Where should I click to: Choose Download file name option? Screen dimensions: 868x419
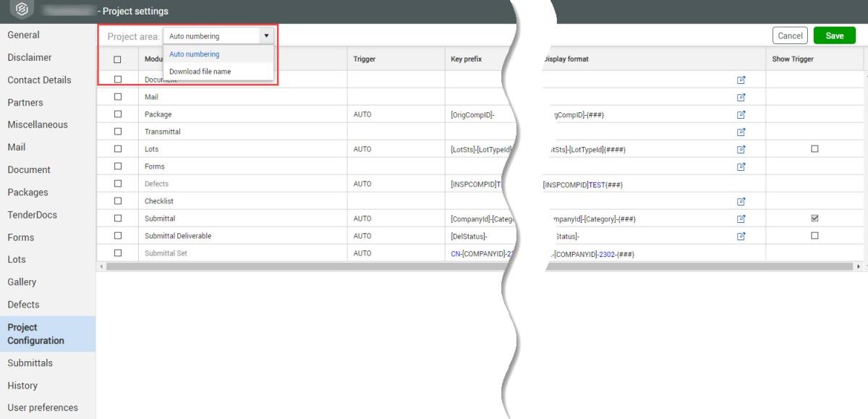(x=218, y=72)
